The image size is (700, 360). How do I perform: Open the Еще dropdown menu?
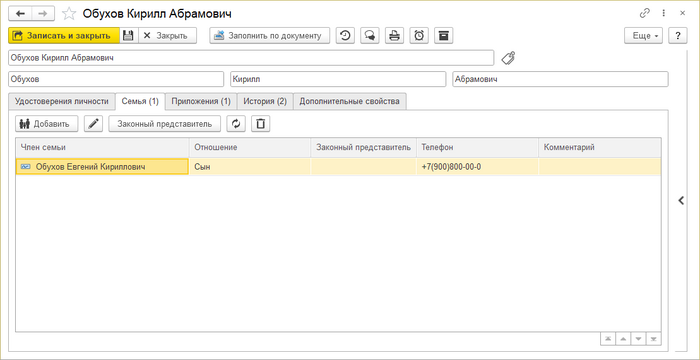643,36
